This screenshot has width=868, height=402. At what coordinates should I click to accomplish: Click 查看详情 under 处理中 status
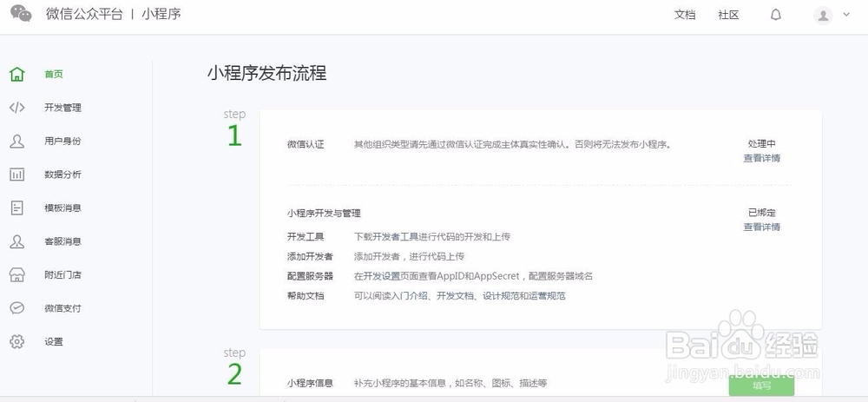tap(762, 158)
